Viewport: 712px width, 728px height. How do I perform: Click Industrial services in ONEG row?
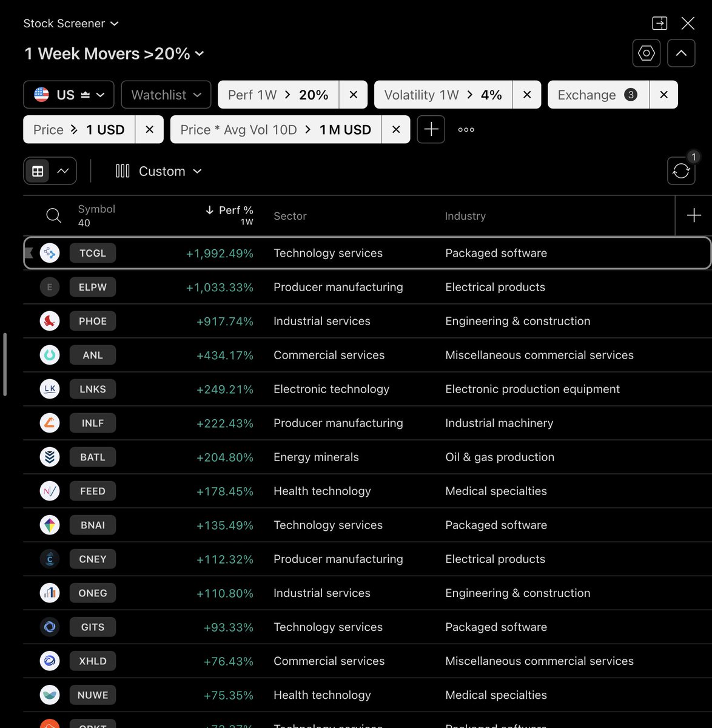click(x=322, y=593)
